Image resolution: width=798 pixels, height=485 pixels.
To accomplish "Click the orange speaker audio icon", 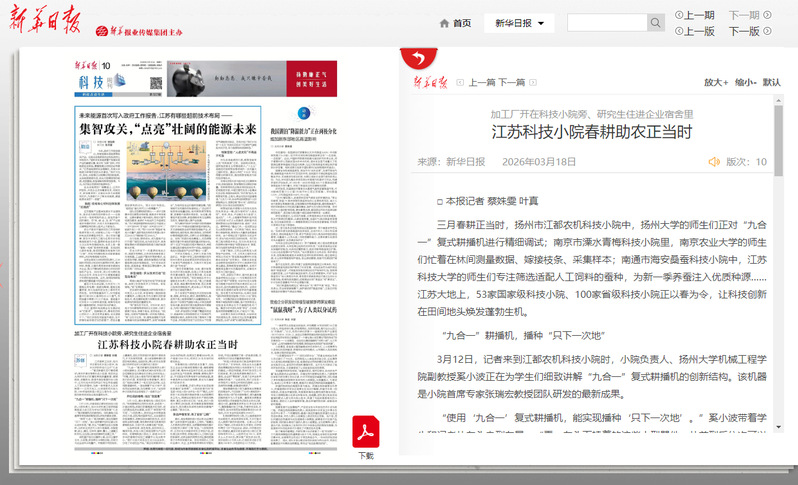I will [x=714, y=161].
